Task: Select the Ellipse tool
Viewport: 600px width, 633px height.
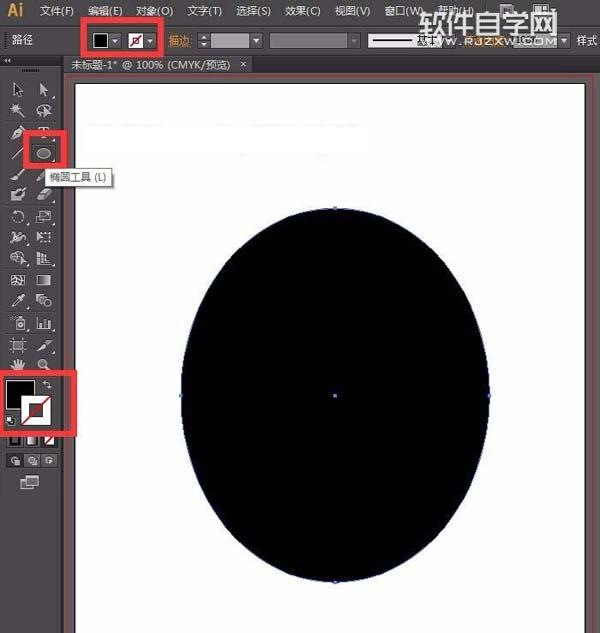Action: [44, 153]
